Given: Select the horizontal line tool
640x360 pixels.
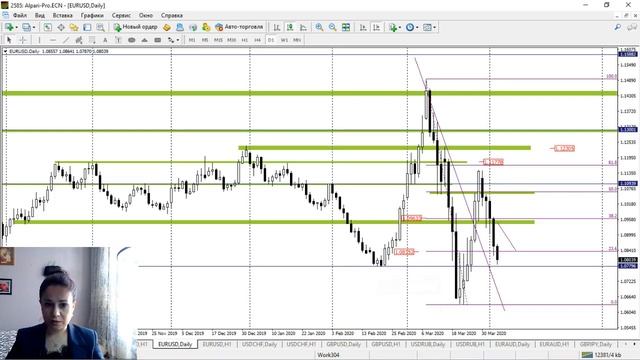Looking at the screenshot, I should pyautogui.click(x=52, y=40).
